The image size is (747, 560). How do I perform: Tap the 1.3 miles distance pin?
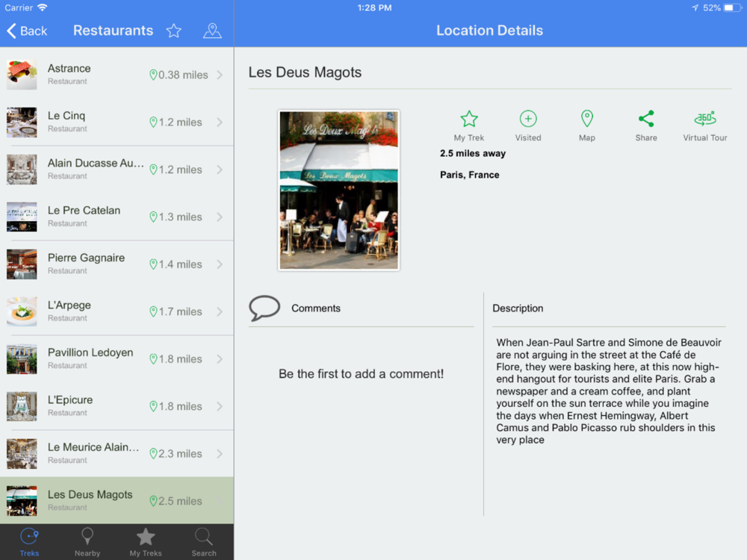pyautogui.click(x=153, y=217)
